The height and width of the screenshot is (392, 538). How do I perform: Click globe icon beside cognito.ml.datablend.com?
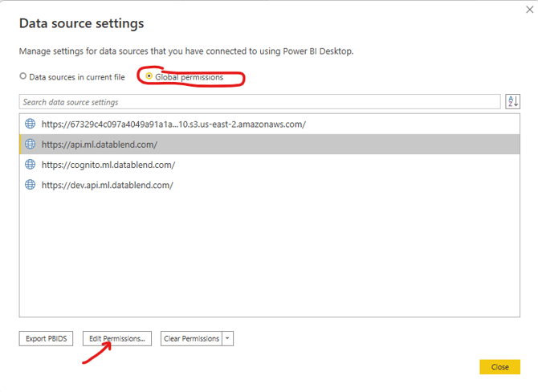click(x=31, y=165)
